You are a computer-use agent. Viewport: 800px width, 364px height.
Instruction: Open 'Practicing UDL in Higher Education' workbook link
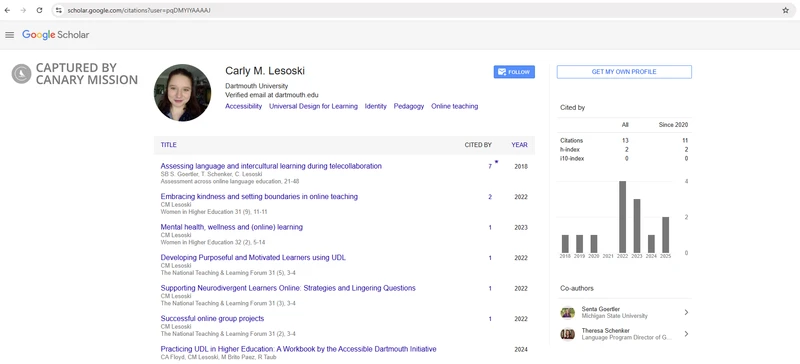[298, 349]
